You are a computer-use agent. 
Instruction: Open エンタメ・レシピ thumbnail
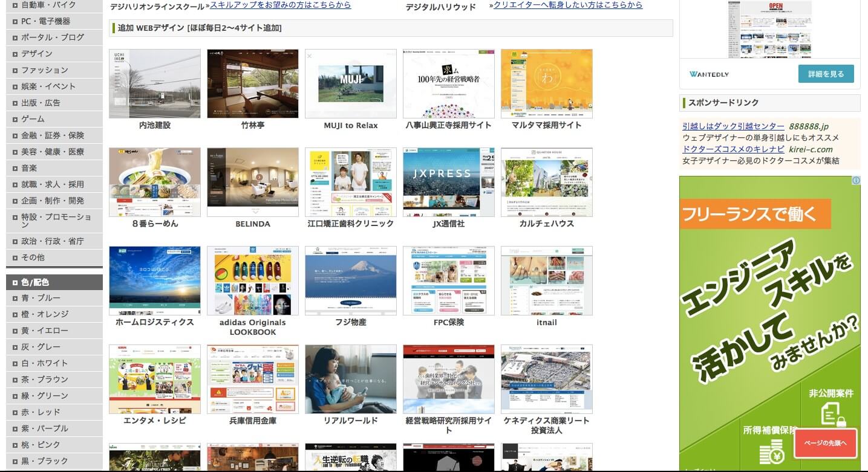pyautogui.click(x=155, y=380)
